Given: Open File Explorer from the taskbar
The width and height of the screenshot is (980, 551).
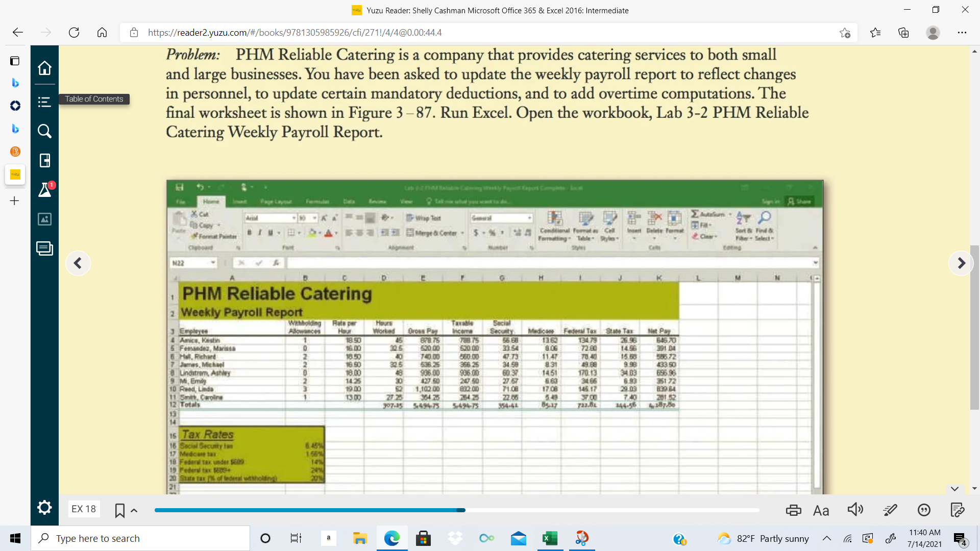Looking at the screenshot, I should [360, 538].
